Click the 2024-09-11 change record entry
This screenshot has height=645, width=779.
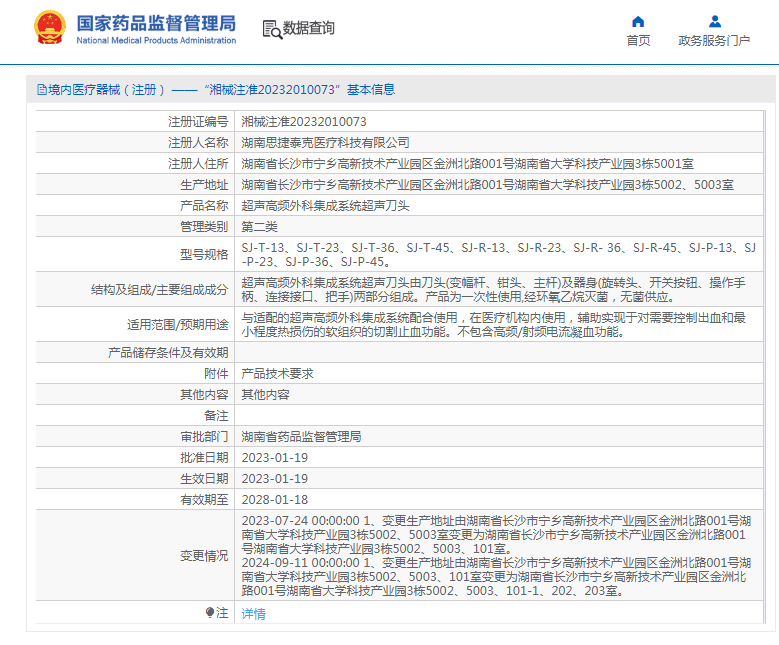(496, 576)
